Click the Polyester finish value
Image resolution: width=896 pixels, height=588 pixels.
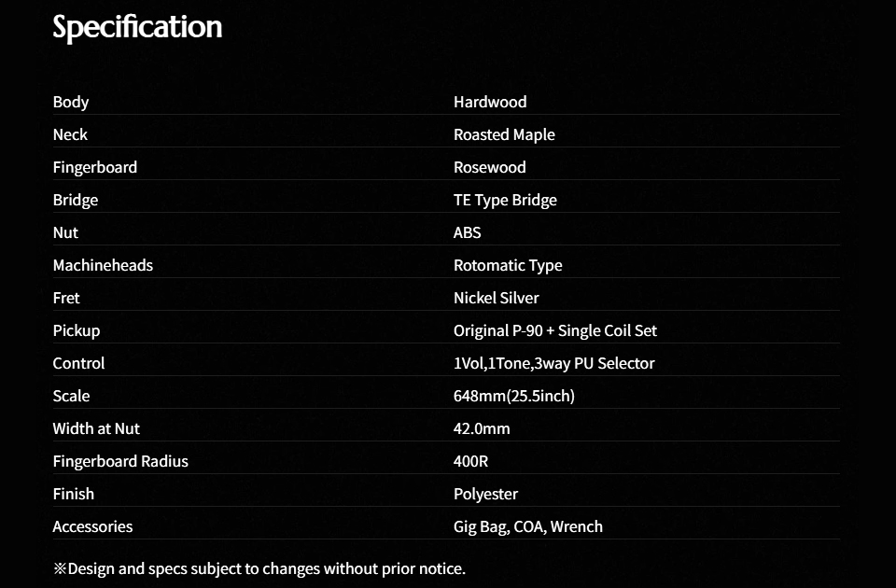(x=485, y=494)
